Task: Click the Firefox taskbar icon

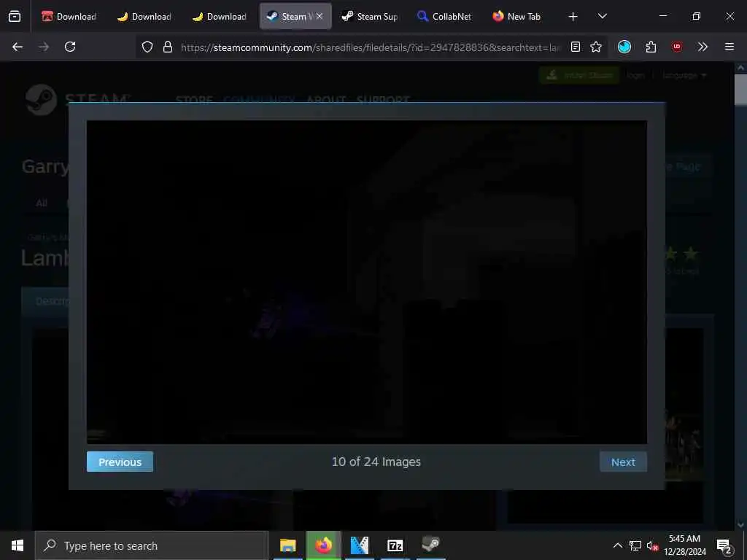Action: tap(323, 545)
